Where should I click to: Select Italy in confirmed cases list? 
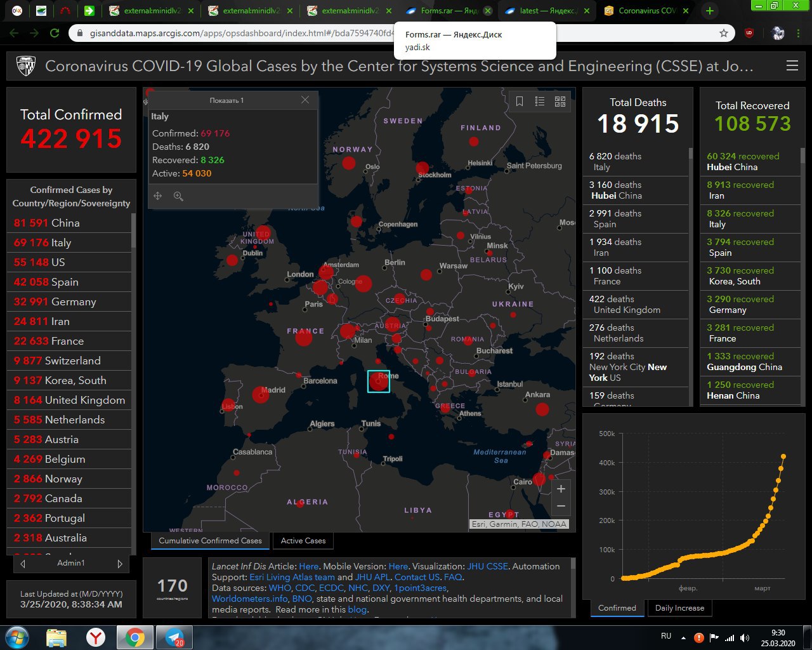click(x=69, y=242)
